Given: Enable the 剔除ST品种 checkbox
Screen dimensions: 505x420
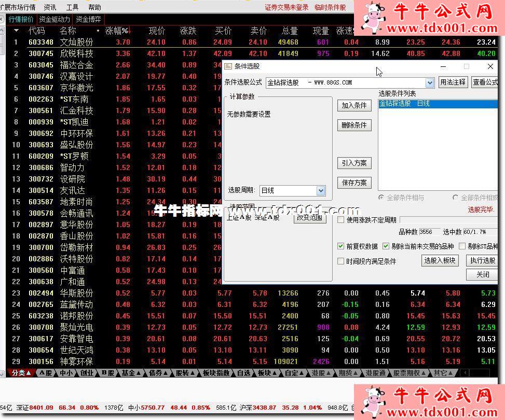Looking at the screenshot, I should (x=462, y=246).
